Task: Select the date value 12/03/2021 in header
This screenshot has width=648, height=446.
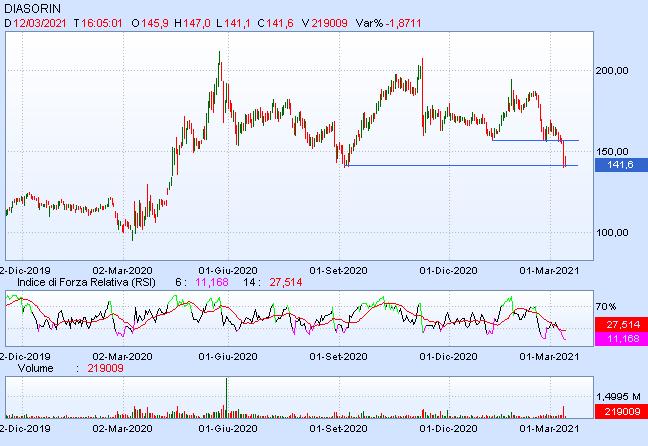Action: (x=40, y=23)
